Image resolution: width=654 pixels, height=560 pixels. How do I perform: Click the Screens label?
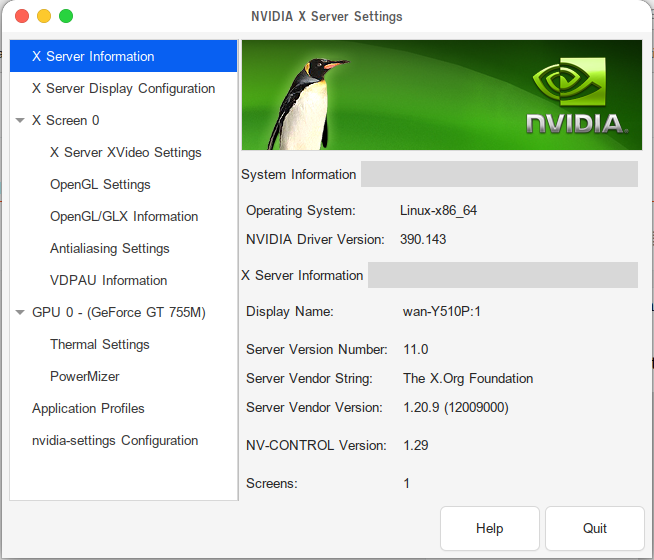pos(272,483)
